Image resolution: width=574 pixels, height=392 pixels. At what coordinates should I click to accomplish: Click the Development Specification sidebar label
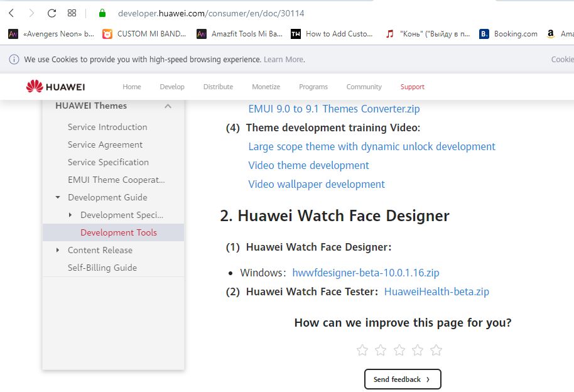pos(122,215)
